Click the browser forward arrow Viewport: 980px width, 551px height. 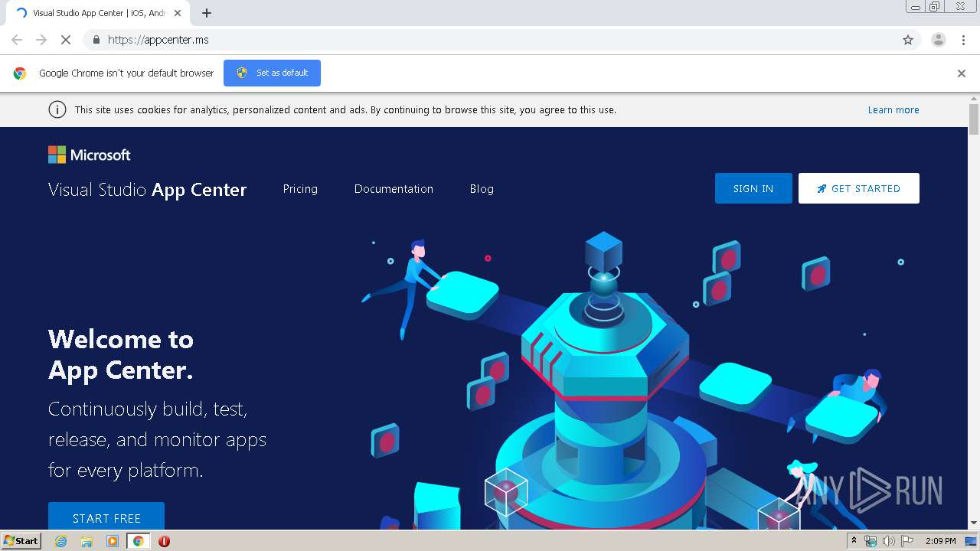coord(41,40)
